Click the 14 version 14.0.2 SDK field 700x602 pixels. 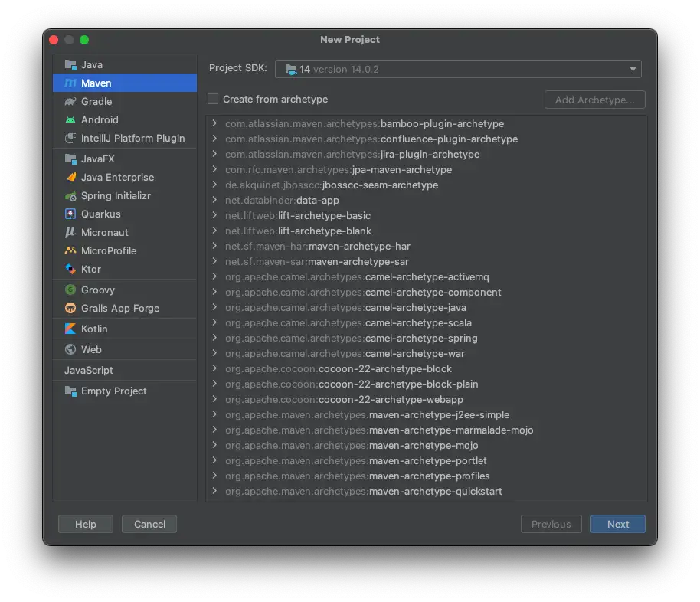[458, 69]
